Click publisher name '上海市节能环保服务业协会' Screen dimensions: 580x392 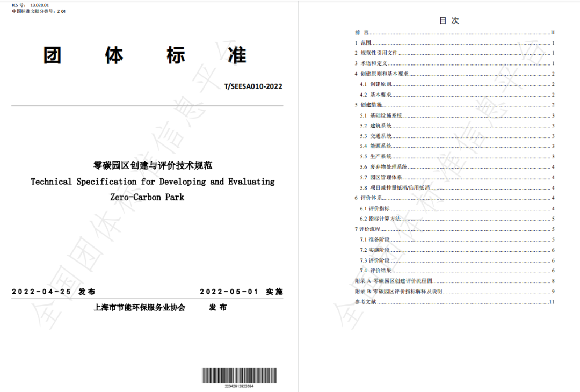[x=139, y=307]
